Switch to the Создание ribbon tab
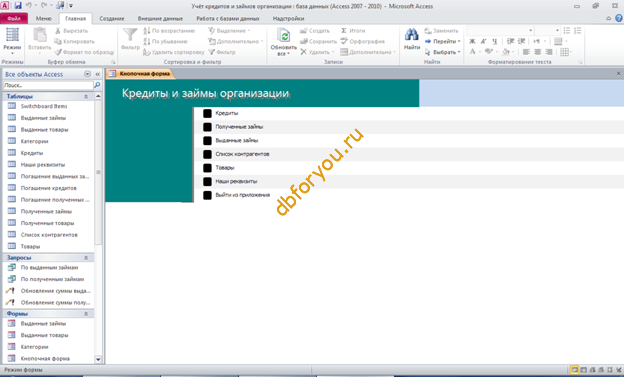 pos(112,18)
